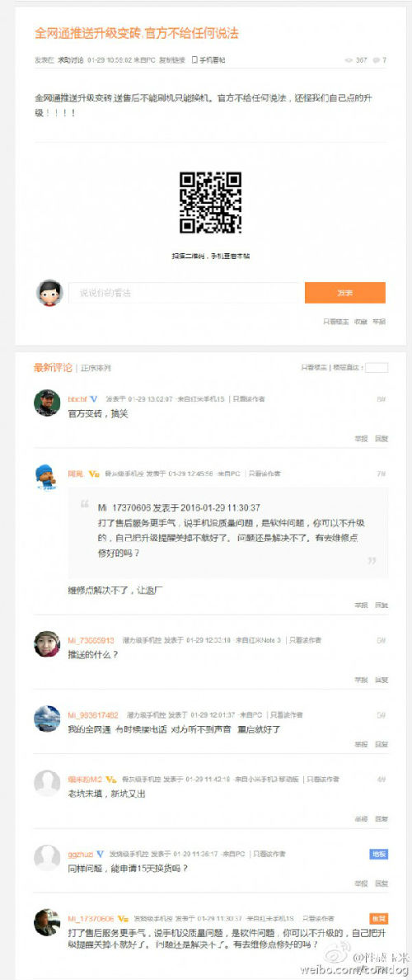Screen dimensions: 412x980
Task: Open Mi_73005913's profile avatar
Action: click(47, 643)
